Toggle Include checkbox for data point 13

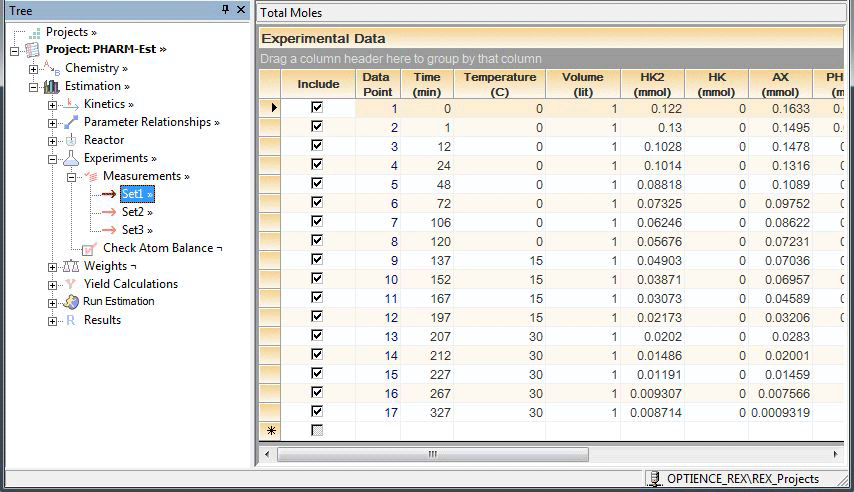click(317, 335)
